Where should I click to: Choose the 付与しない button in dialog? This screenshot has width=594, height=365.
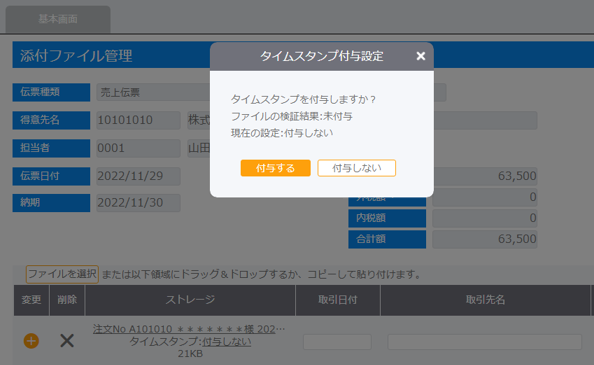pos(356,168)
